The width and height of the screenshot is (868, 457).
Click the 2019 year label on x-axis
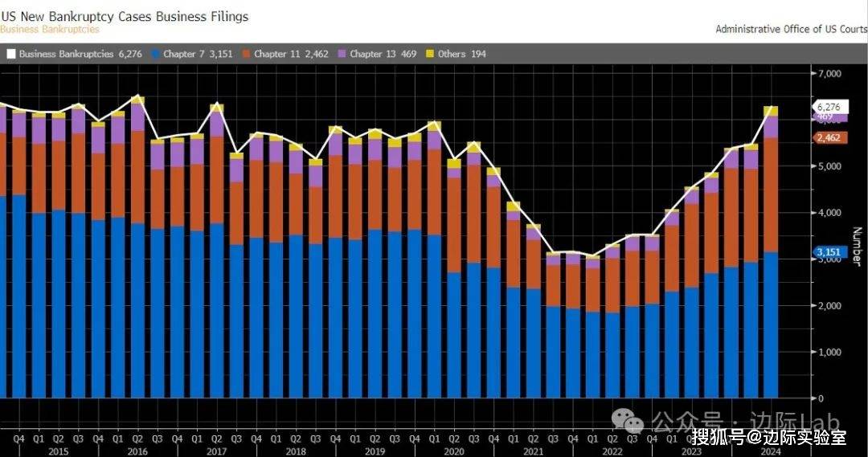(x=375, y=451)
